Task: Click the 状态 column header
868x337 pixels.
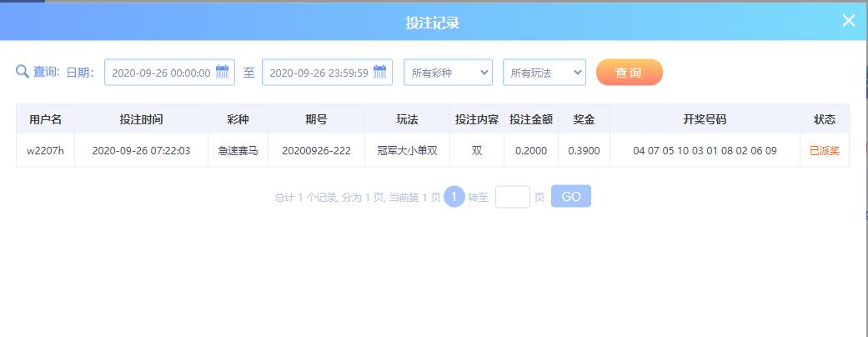Action: pyautogui.click(x=825, y=119)
